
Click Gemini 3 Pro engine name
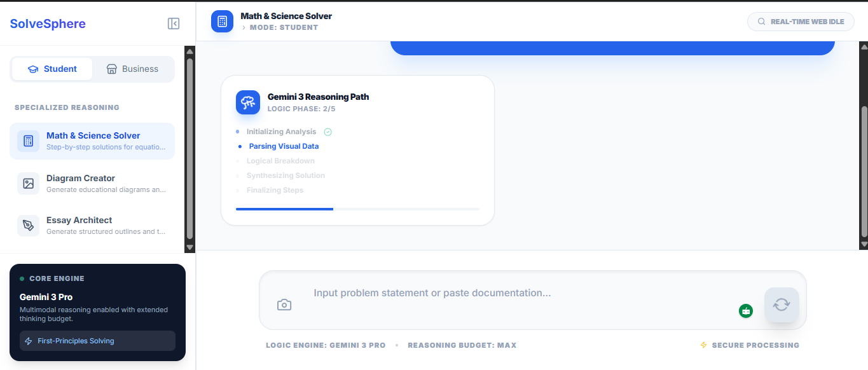pos(46,297)
